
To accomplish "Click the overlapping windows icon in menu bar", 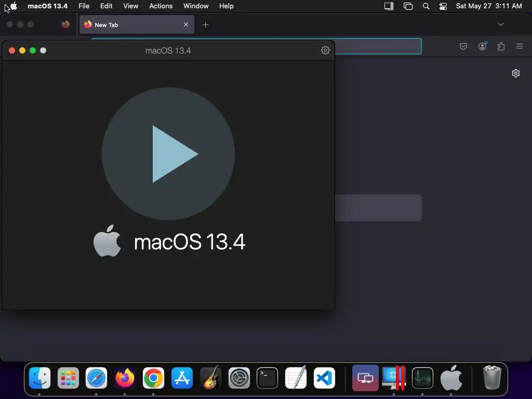I will (x=408, y=6).
